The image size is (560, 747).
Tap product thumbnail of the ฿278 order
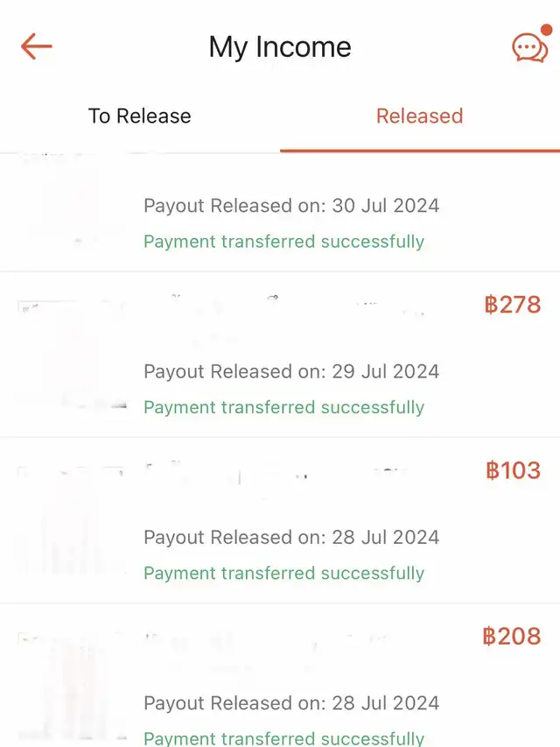point(73,355)
